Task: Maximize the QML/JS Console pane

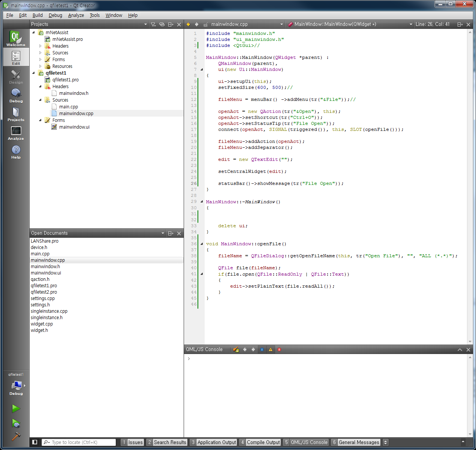Action: click(x=460, y=349)
